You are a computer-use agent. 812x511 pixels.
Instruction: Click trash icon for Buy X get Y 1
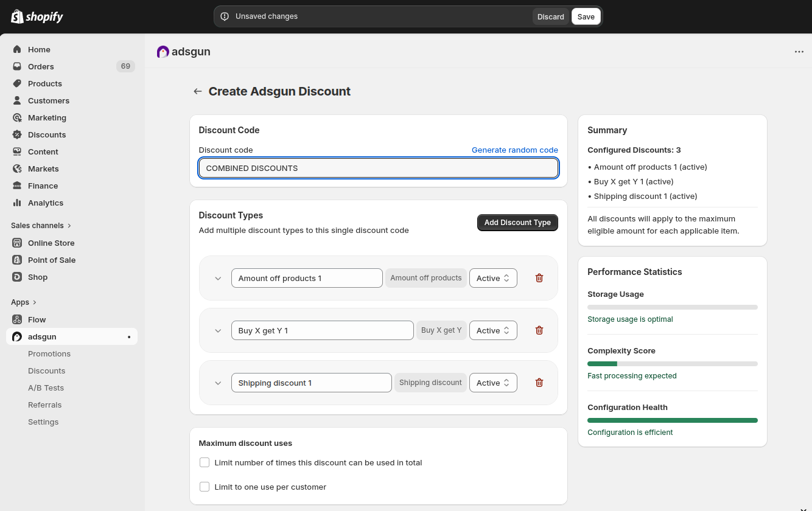[x=539, y=330]
